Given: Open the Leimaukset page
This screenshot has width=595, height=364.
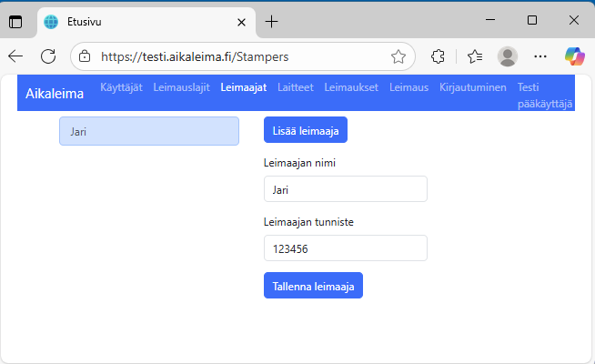Looking at the screenshot, I should pos(351,87).
